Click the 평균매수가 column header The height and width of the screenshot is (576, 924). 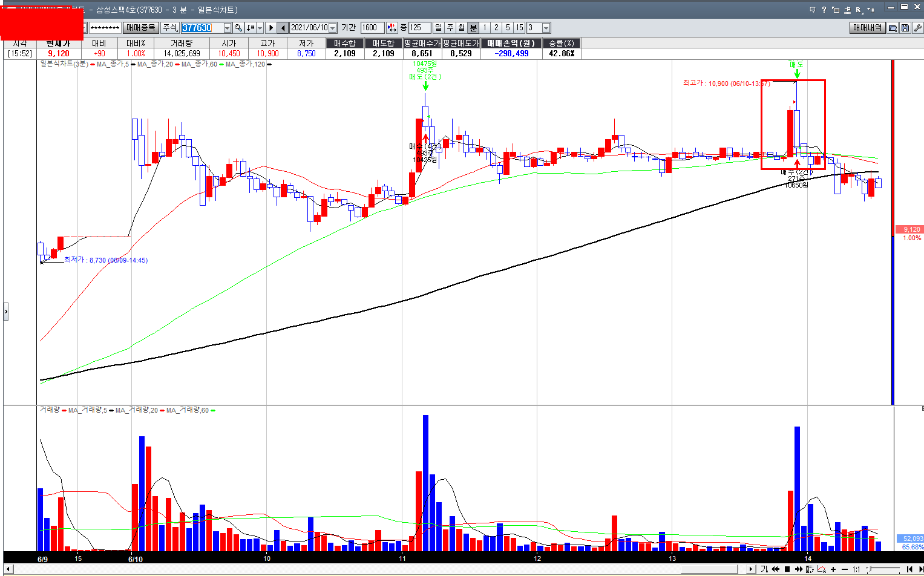422,43
